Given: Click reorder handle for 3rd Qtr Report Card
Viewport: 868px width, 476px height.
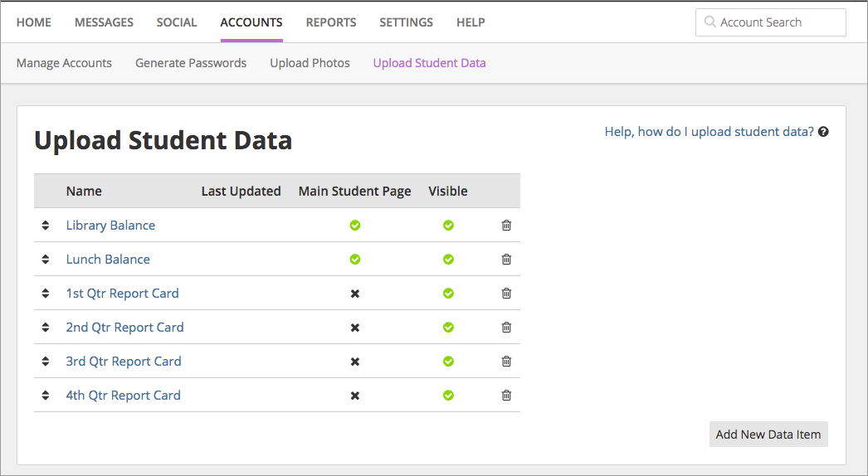Looking at the screenshot, I should coord(46,362).
